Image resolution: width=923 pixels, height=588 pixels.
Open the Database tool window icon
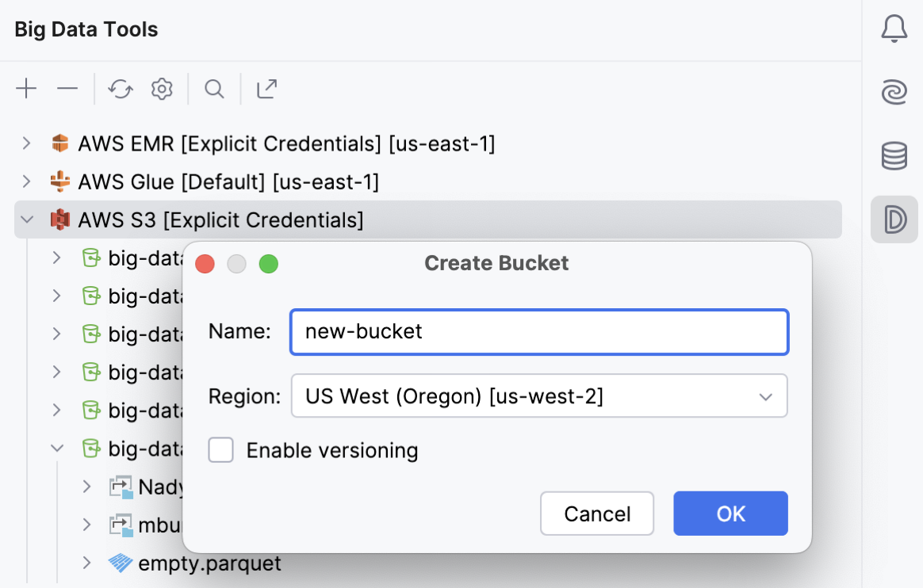(x=894, y=156)
